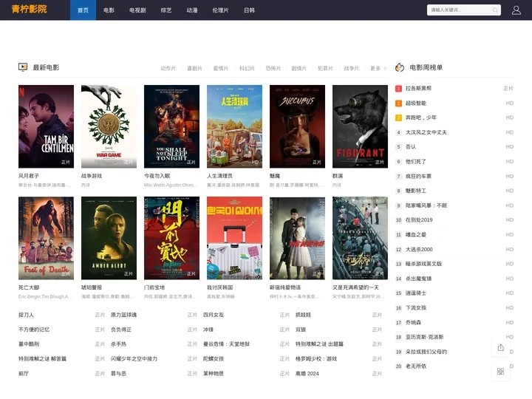Viewport: 532px width, 399px height.
Task: Open 离婚 2024 in the list
Action: coord(307,374)
